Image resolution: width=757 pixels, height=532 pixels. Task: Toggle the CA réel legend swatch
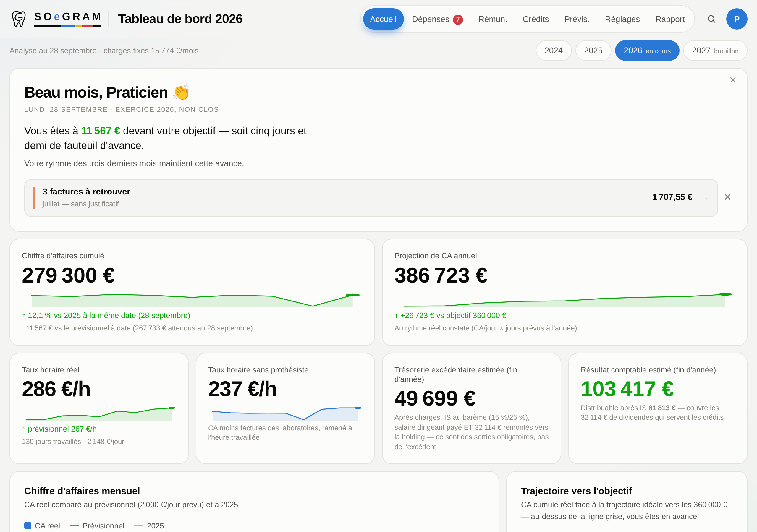pos(28,525)
